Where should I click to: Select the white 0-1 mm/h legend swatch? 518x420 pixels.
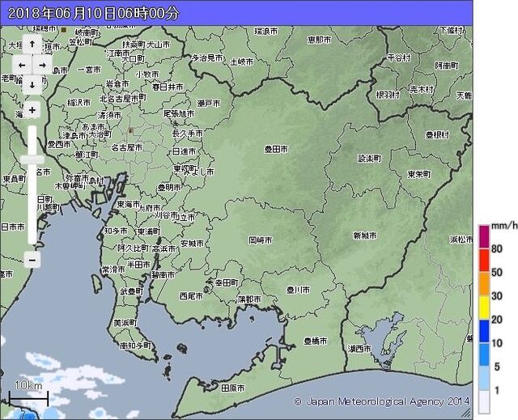484,402
